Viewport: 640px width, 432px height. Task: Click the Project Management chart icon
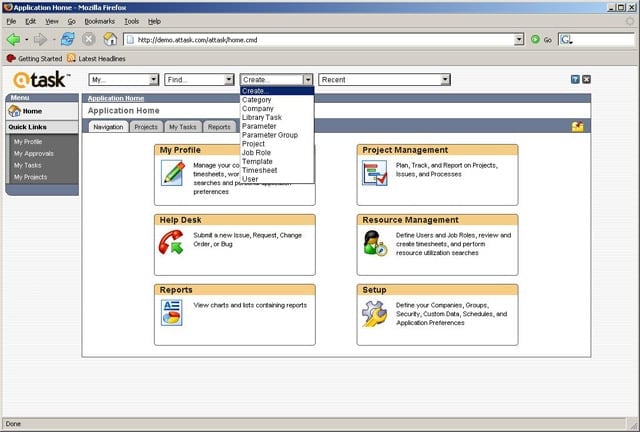click(x=374, y=173)
